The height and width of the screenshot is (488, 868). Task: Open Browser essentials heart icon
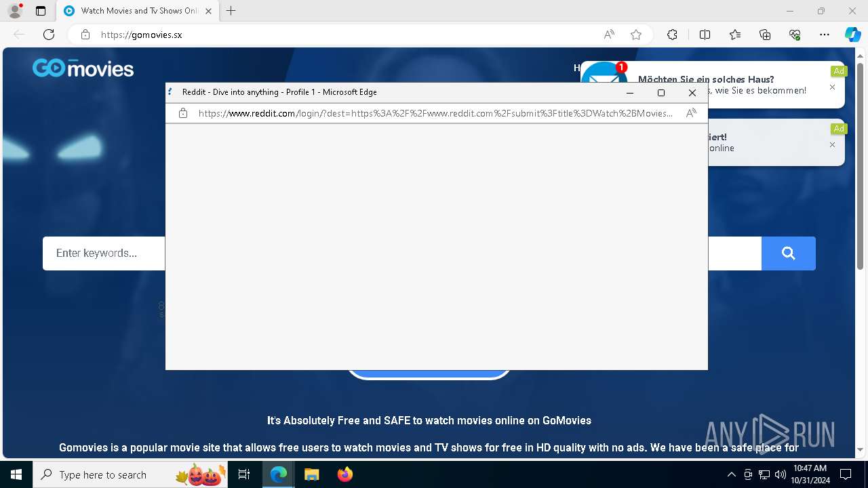coord(795,35)
